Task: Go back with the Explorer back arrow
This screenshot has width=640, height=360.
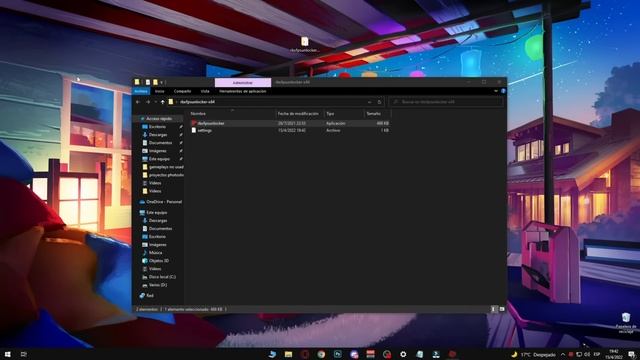Action: pyautogui.click(x=138, y=102)
